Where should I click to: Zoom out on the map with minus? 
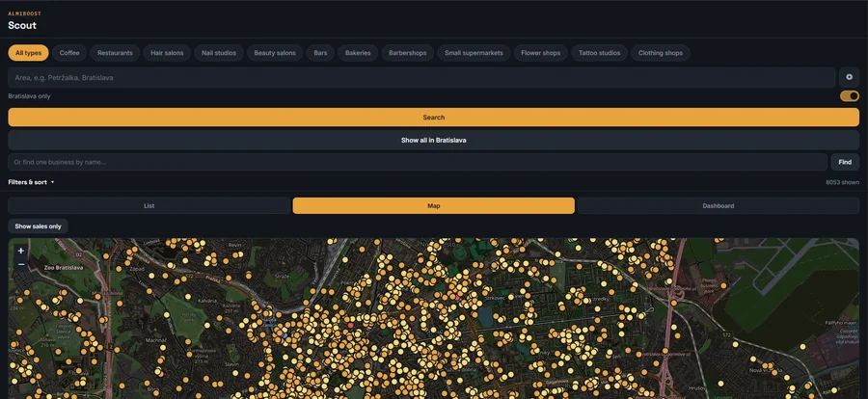click(x=21, y=264)
